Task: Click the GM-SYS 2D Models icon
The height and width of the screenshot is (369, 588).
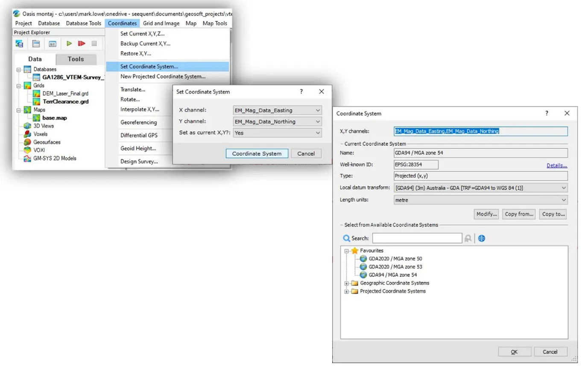Action: [x=27, y=158]
